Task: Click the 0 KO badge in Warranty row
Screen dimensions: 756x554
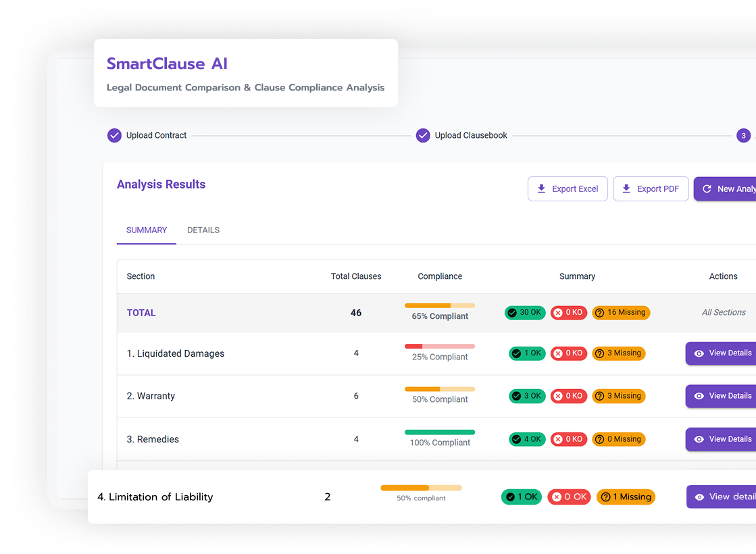Action: [x=568, y=396]
